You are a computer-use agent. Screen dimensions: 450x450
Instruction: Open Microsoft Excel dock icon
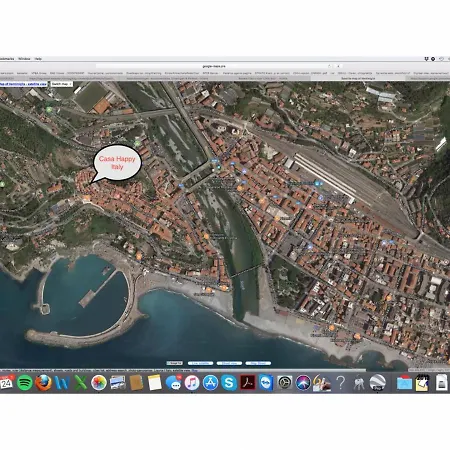point(80,383)
